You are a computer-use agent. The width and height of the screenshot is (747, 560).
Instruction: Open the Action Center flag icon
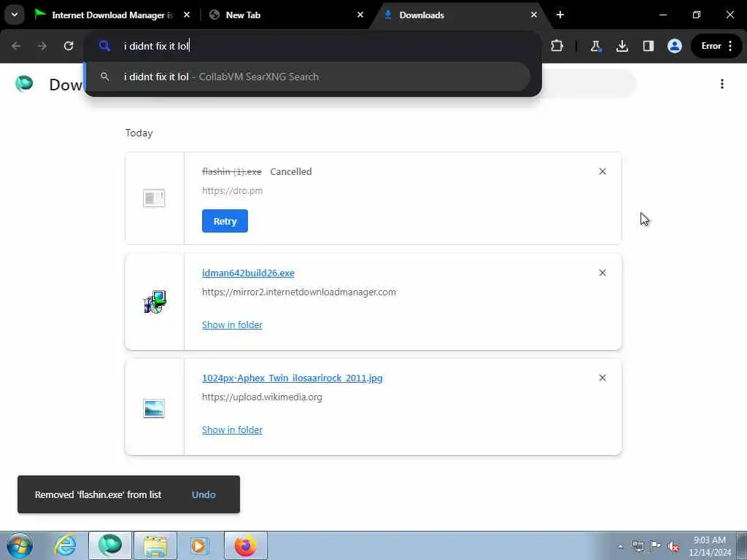[x=656, y=546]
